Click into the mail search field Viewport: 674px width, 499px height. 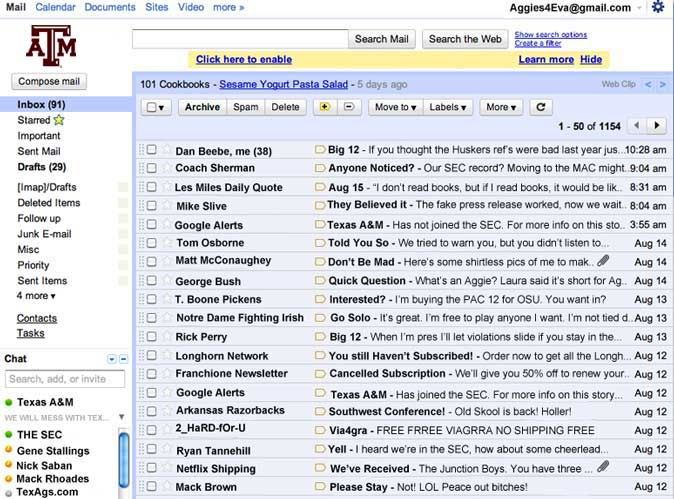(240, 39)
